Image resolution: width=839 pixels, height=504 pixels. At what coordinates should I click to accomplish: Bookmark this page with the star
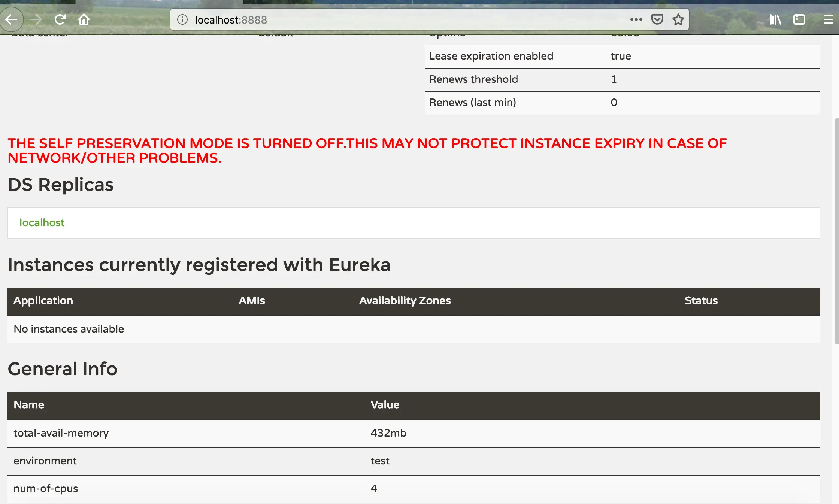[678, 19]
